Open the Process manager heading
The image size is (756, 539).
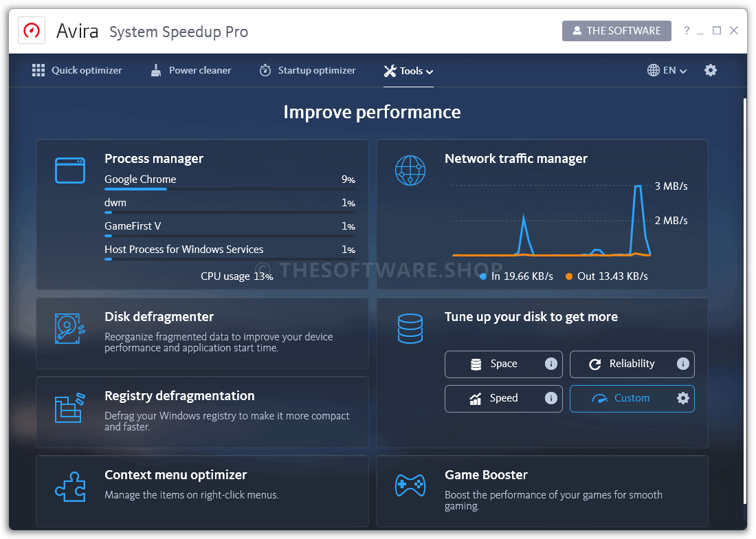pyautogui.click(x=154, y=159)
